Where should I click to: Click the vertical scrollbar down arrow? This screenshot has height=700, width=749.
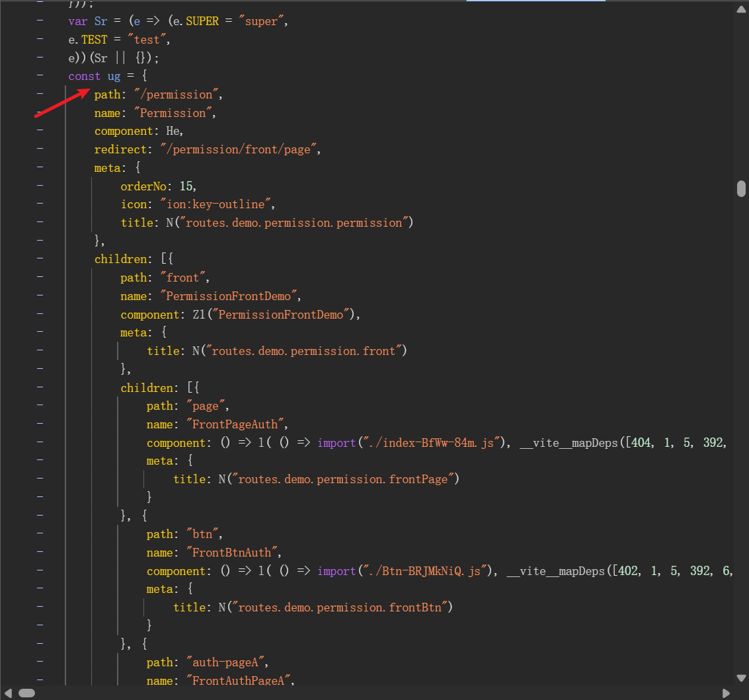click(x=741, y=676)
